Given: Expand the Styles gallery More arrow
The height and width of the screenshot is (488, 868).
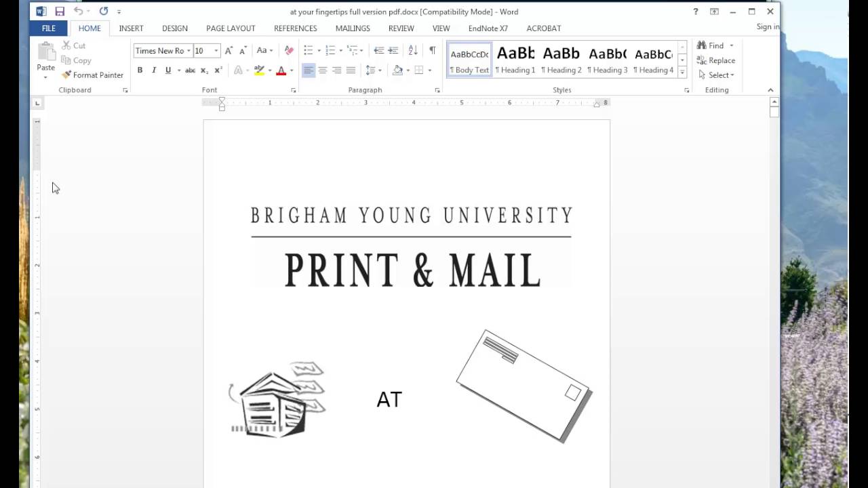Looking at the screenshot, I should [x=682, y=72].
